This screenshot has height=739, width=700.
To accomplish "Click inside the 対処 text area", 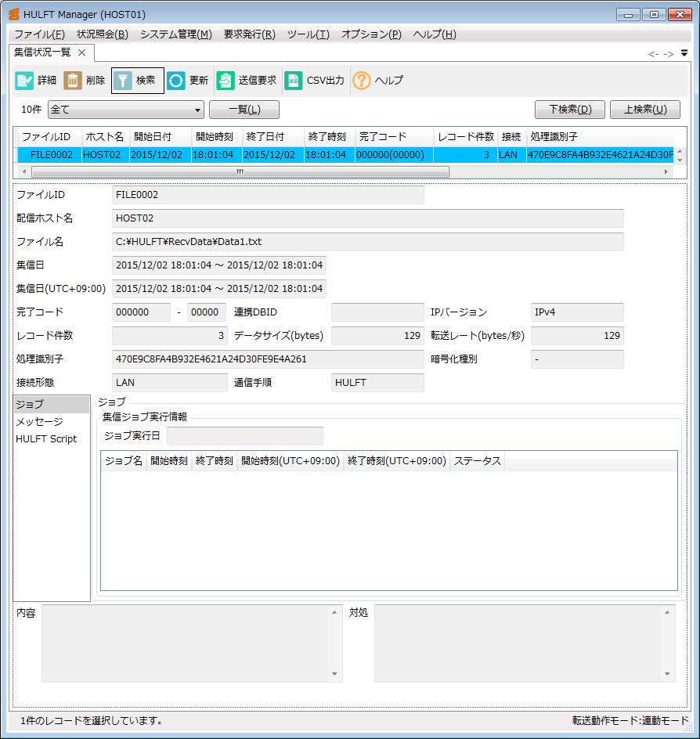I will pos(519,643).
